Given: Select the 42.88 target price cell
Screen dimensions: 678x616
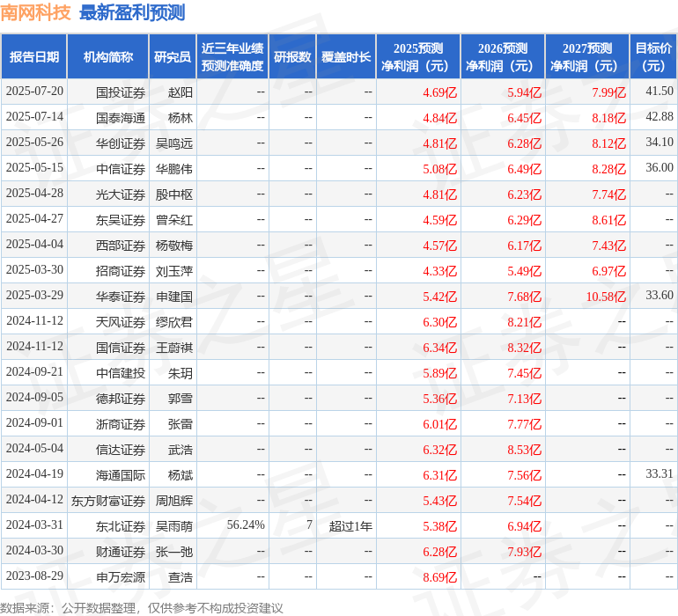Looking at the screenshot, I should point(659,117).
